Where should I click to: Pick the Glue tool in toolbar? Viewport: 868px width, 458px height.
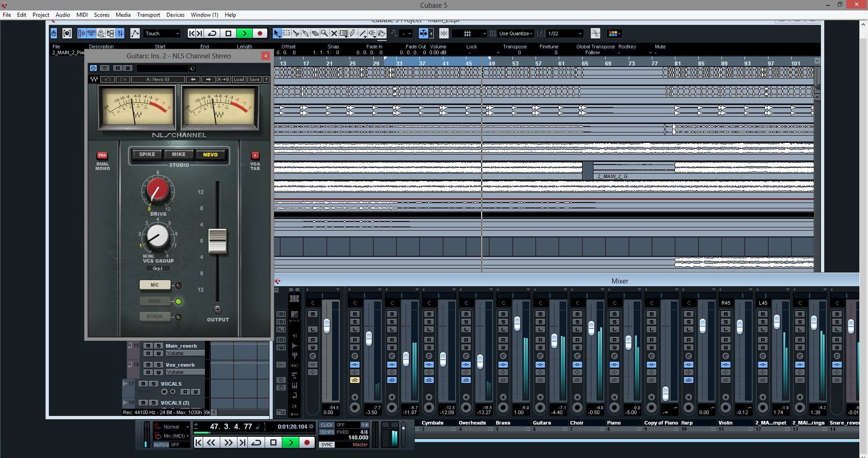tap(305, 33)
